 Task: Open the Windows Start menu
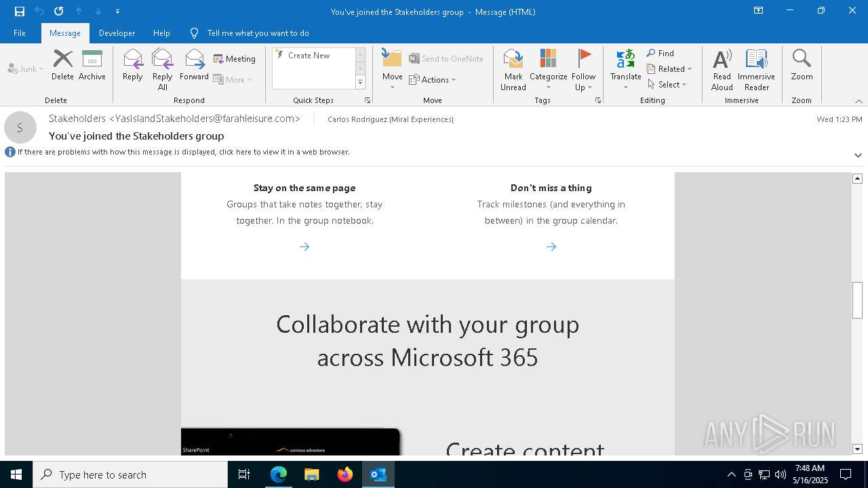16,474
